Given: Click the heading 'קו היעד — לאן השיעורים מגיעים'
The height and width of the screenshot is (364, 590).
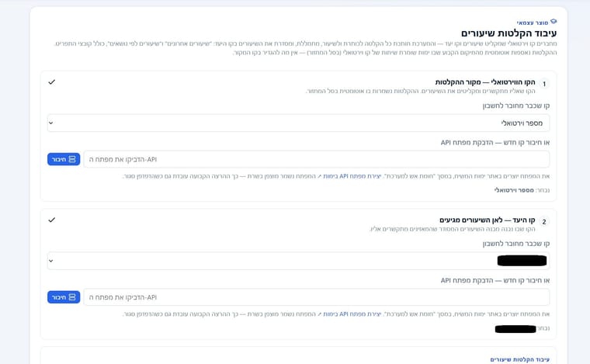Looking at the screenshot, I should [x=488, y=220].
